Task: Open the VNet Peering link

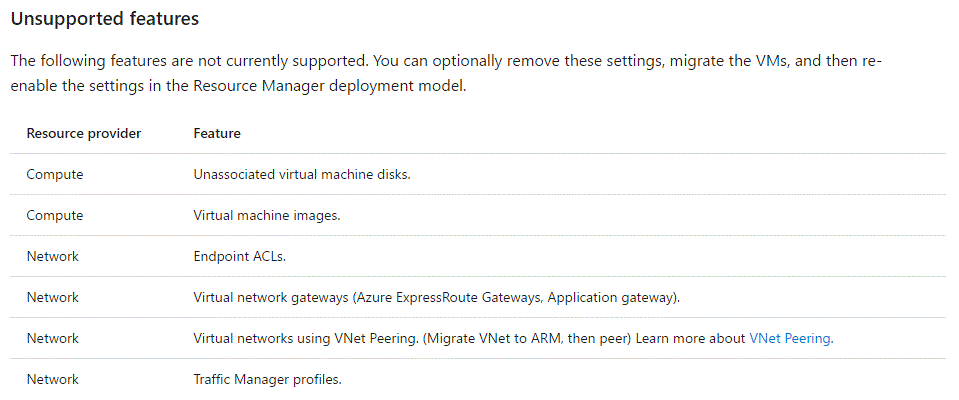Action: point(790,338)
